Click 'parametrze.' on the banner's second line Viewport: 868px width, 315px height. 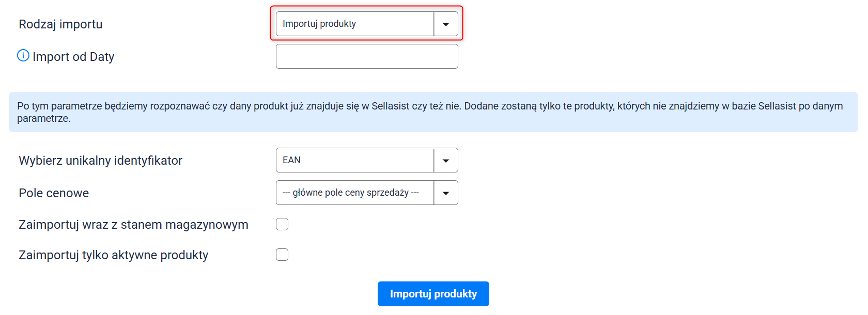(43, 119)
